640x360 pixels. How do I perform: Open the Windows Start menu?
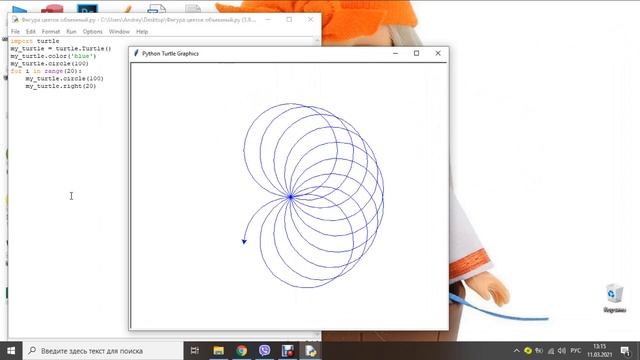click(11, 351)
